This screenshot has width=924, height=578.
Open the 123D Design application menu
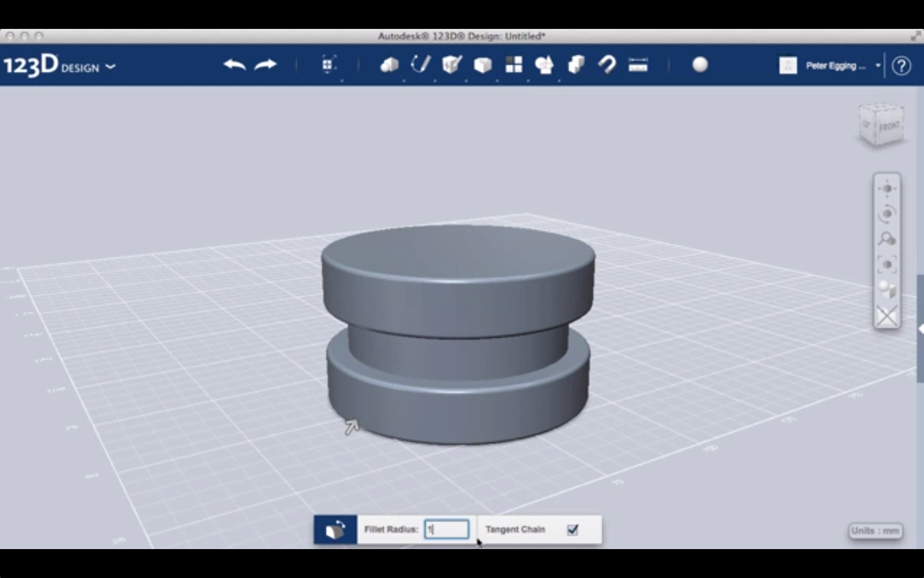(x=60, y=66)
